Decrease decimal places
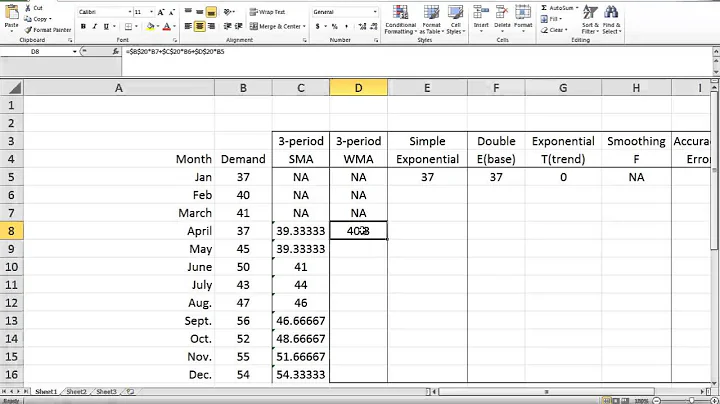The image size is (720, 404). (x=374, y=27)
